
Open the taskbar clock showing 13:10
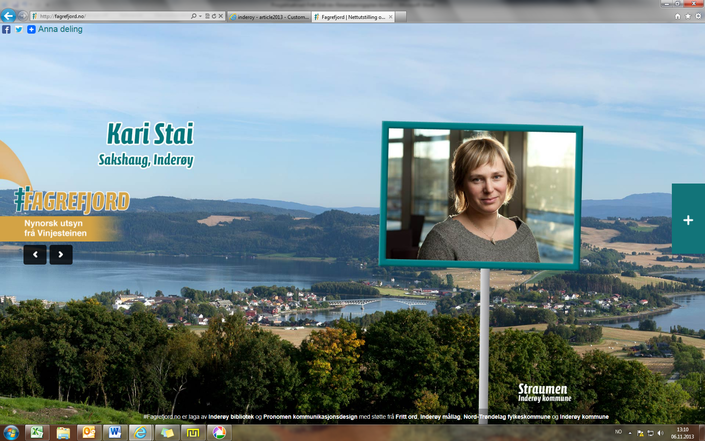683,433
